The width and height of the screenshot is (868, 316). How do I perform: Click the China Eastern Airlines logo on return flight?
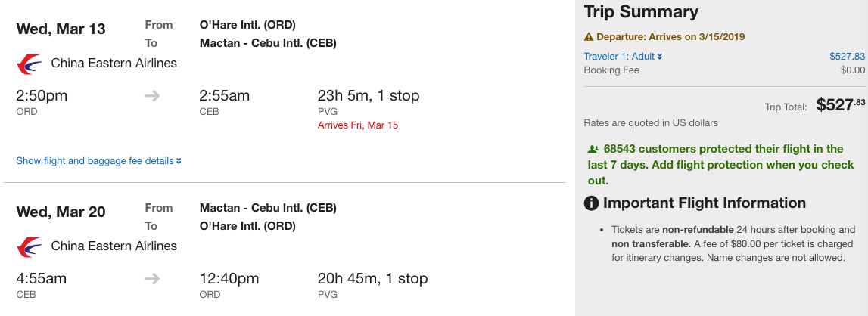(x=29, y=246)
